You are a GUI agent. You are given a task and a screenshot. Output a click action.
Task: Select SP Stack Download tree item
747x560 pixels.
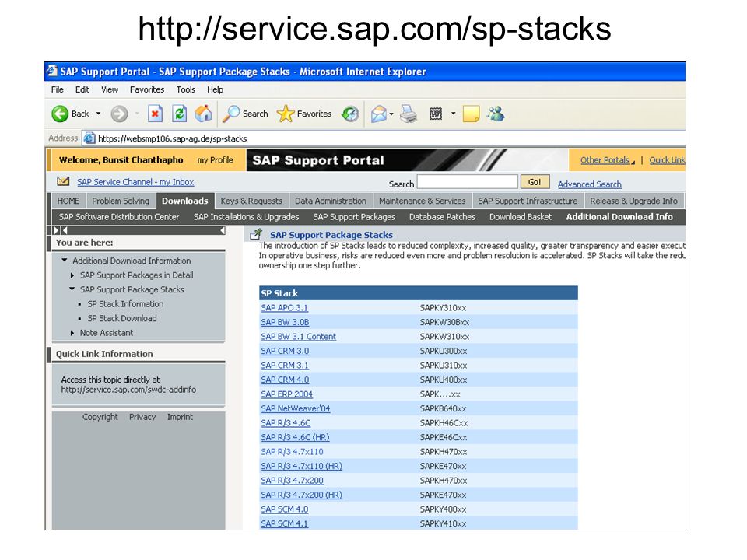click(x=122, y=318)
